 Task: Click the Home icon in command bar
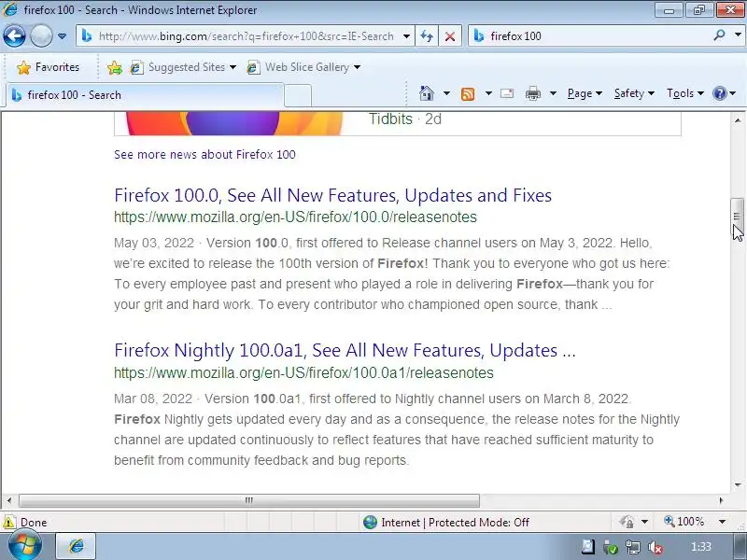427,93
